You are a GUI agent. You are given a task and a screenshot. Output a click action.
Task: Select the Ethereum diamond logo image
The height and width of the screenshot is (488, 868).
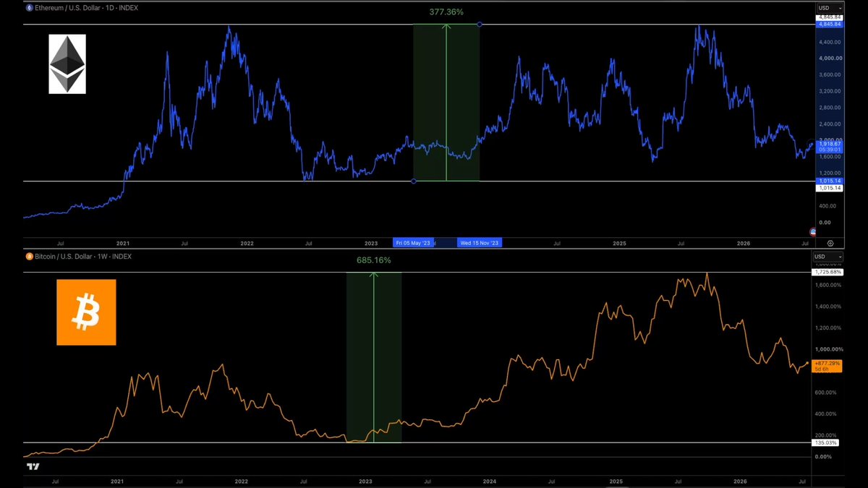(x=67, y=64)
